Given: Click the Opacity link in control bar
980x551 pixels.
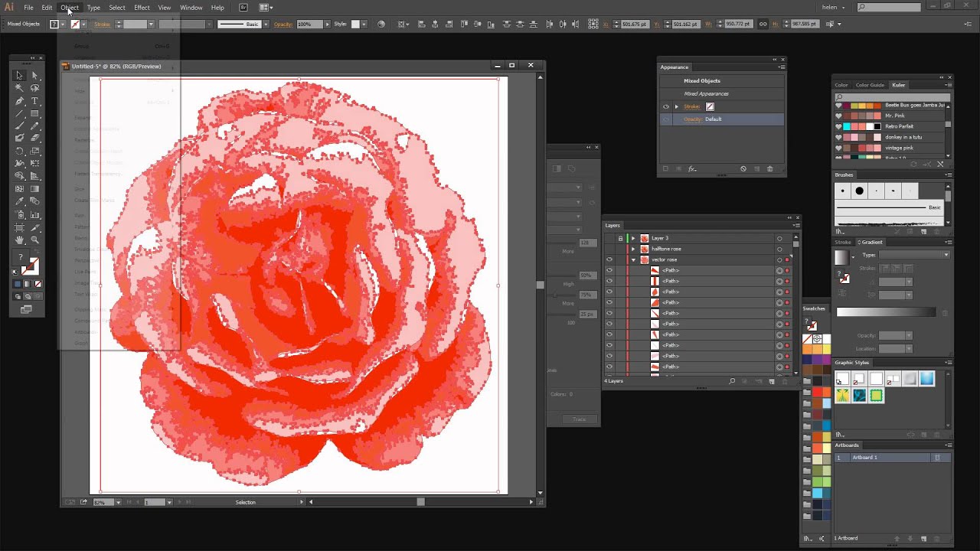Looking at the screenshot, I should pyautogui.click(x=283, y=24).
